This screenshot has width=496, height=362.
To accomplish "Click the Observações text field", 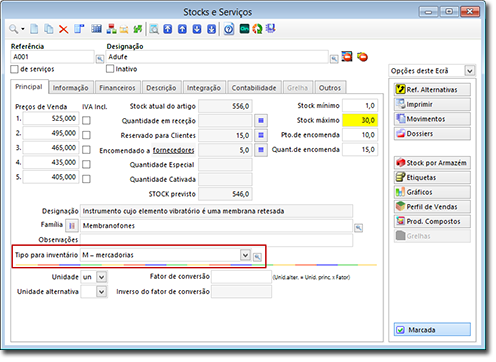I will [216, 240].
